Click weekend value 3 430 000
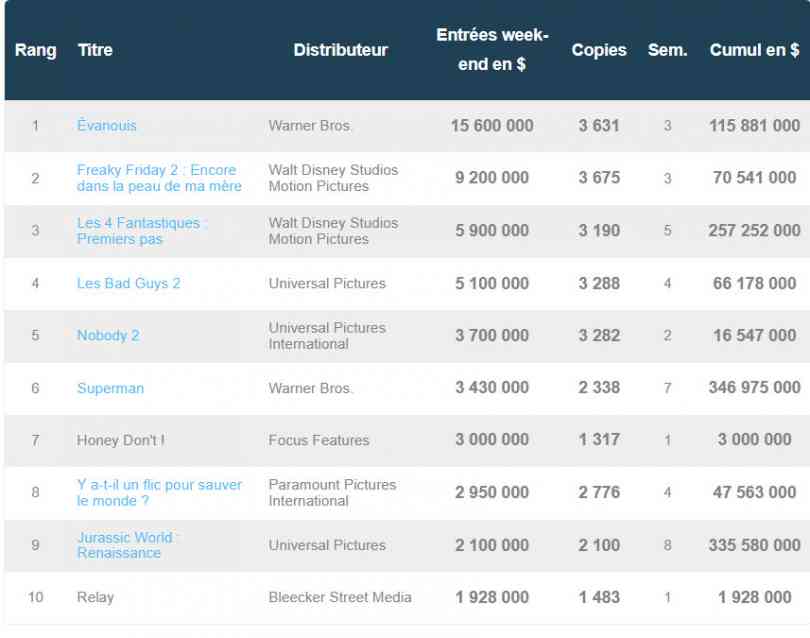 coord(492,387)
